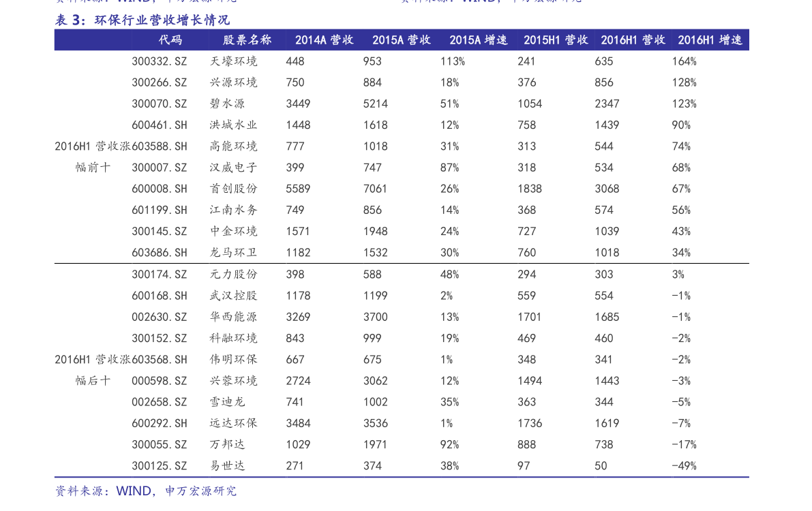Select stock name 科融环境
Screen dimensions: 812x511
pyautogui.click(x=234, y=338)
